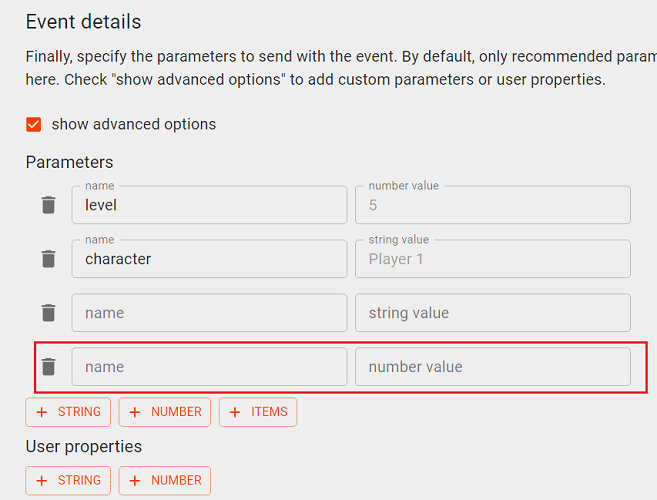Viewport: 657px width, 500px height.
Task: Focus the number value field showing 5
Action: coord(493,205)
